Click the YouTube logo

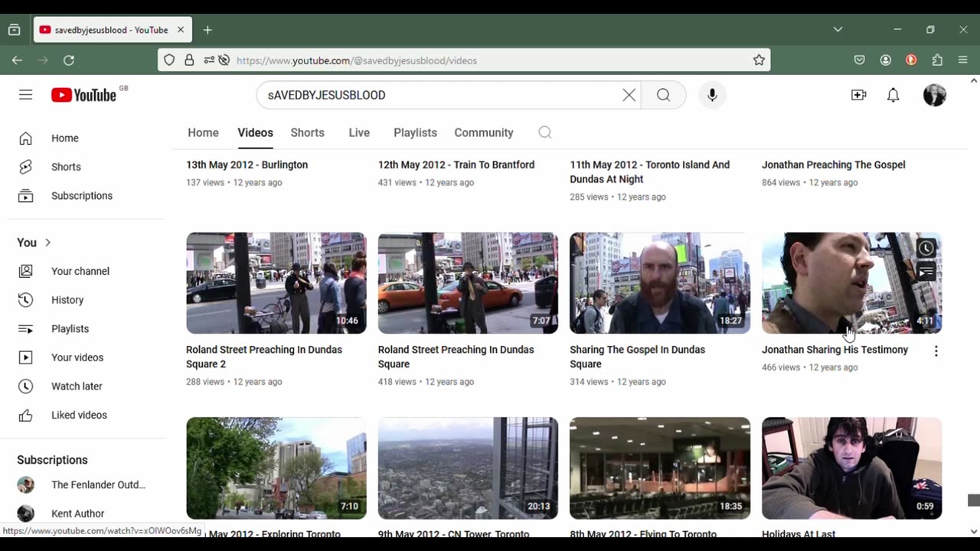pos(83,95)
